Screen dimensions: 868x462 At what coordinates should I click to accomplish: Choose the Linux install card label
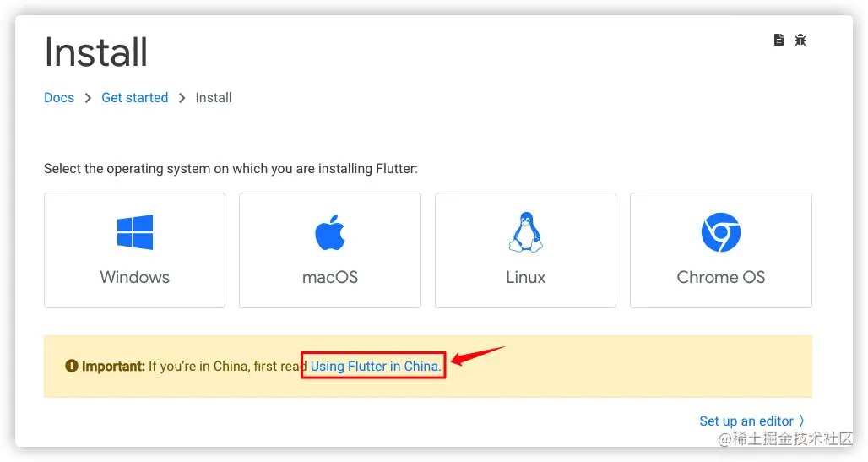click(525, 277)
